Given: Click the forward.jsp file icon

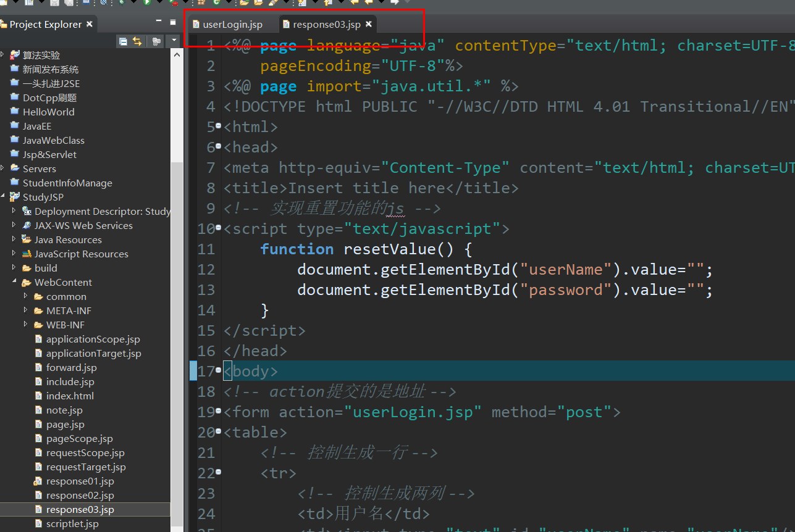Looking at the screenshot, I should click(38, 367).
